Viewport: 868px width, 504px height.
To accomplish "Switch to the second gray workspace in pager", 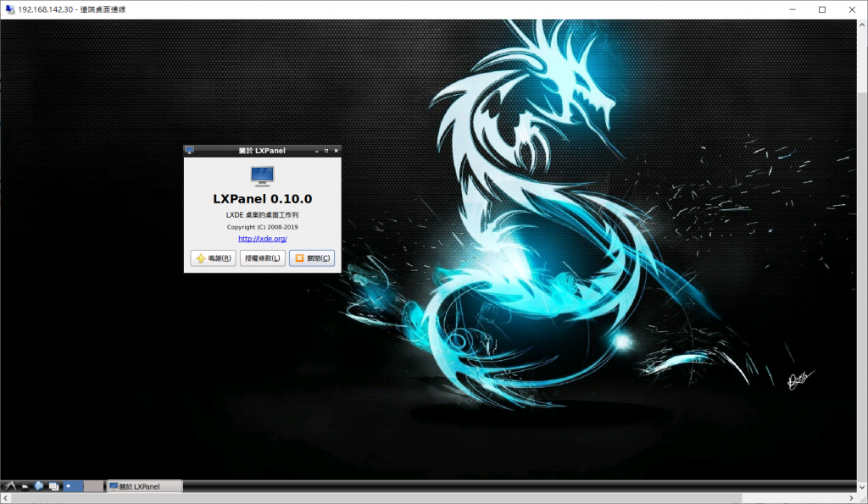I will pyautogui.click(x=93, y=486).
